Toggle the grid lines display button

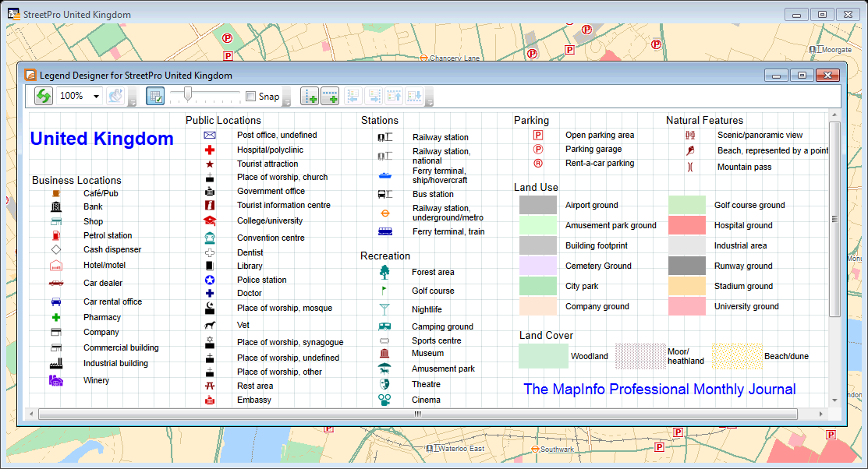click(x=155, y=97)
